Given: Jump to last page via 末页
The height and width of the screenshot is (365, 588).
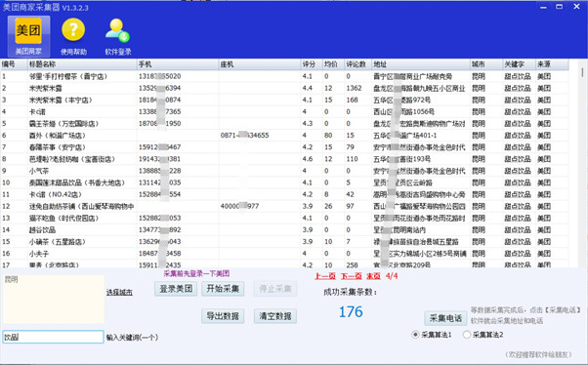Looking at the screenshot, I should (x=373, y=276).
